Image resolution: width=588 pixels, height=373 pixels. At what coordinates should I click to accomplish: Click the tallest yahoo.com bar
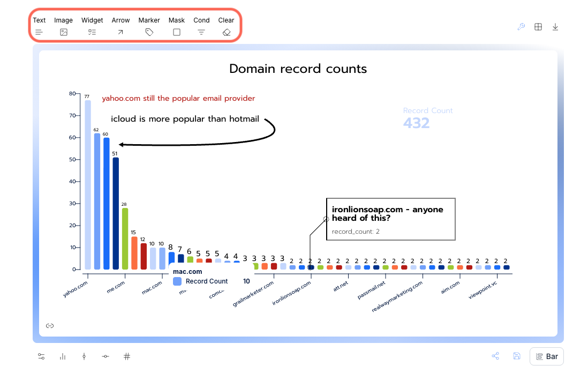(x=88, y=185)
